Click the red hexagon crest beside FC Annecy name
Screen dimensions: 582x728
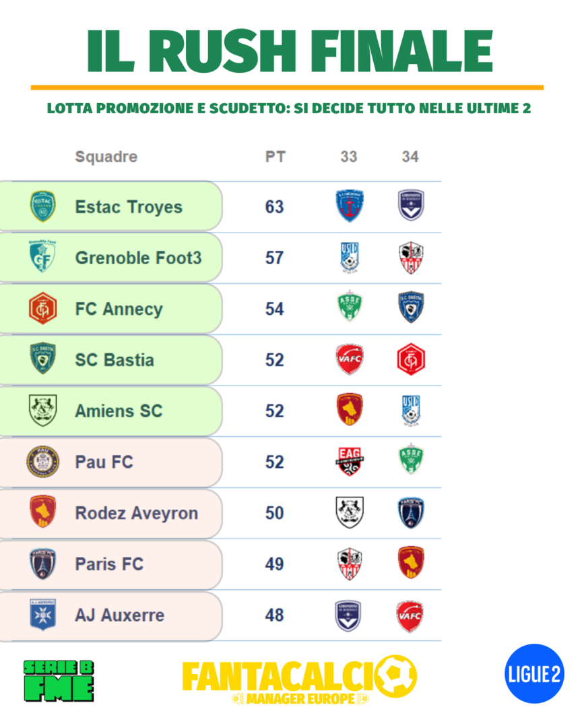click(42, 309)
